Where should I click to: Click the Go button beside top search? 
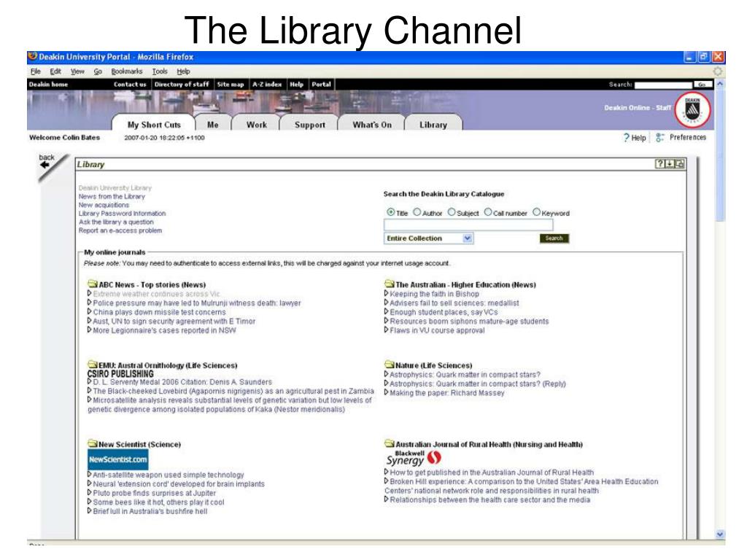[x=702, y=85]
